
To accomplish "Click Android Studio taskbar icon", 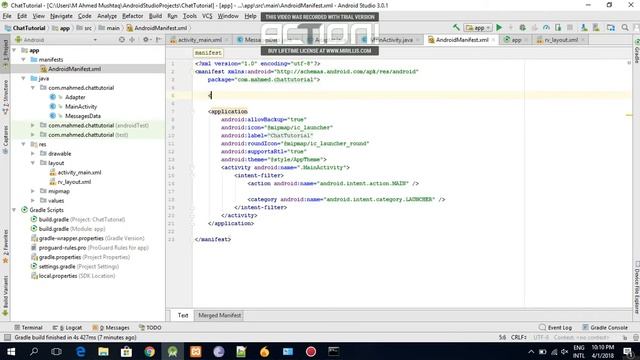I will pyautogui.click(x=173, y=351).
